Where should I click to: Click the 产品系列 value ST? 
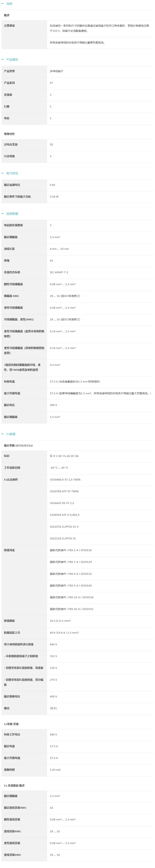[51, 83]
